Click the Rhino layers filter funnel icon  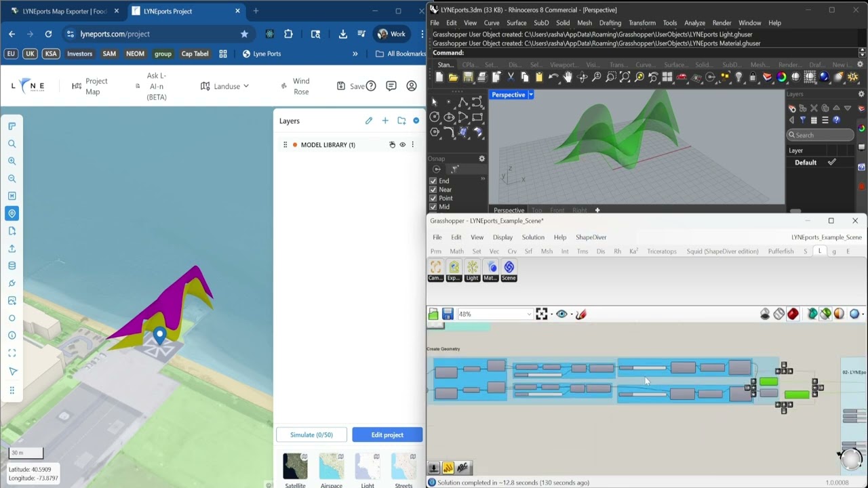point(802,120)
